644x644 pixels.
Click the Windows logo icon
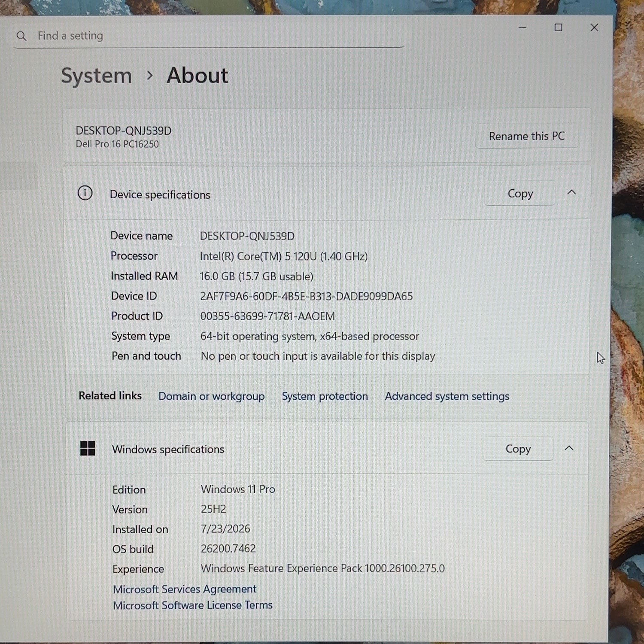click(88, 449)
